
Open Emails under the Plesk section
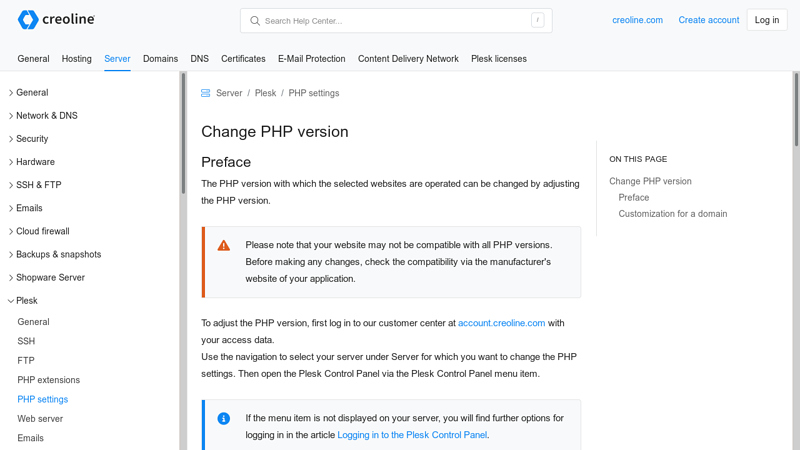[x=30, y=438]
